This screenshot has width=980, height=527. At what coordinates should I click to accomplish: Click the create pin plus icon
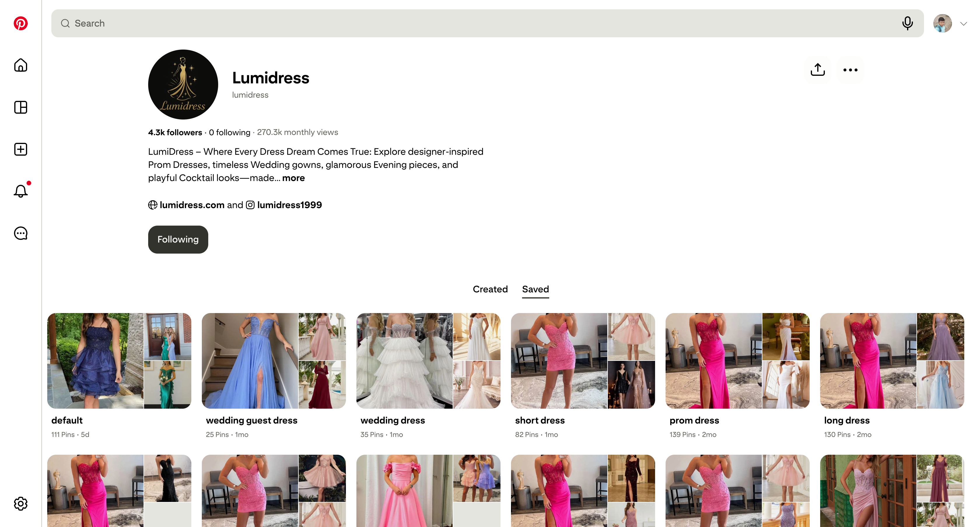[x=20, y=149]
